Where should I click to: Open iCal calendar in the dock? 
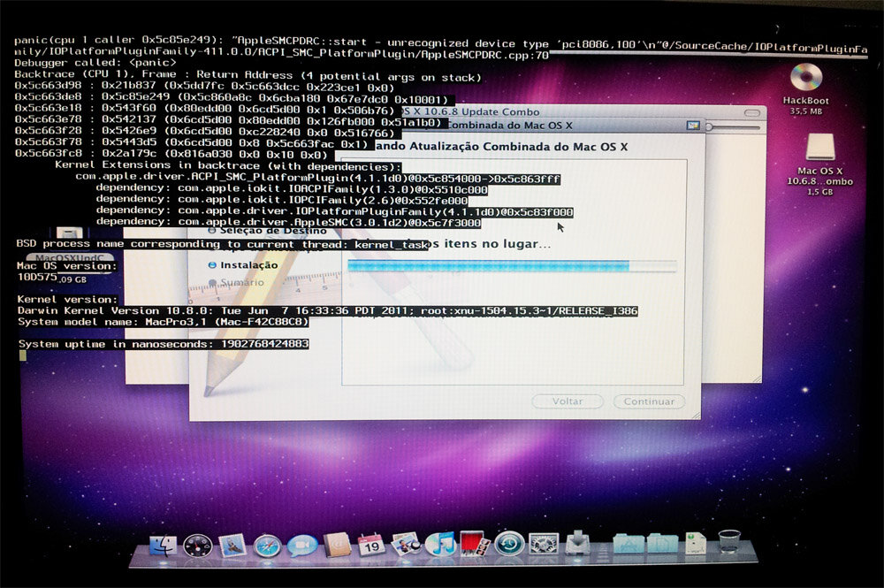[x=371, y=545]
